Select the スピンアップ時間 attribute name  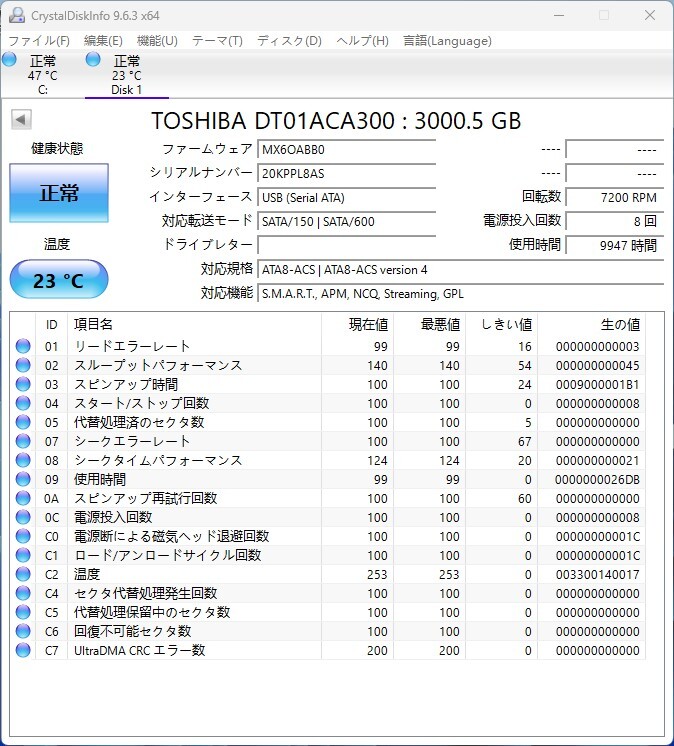[x=126, y=384]
